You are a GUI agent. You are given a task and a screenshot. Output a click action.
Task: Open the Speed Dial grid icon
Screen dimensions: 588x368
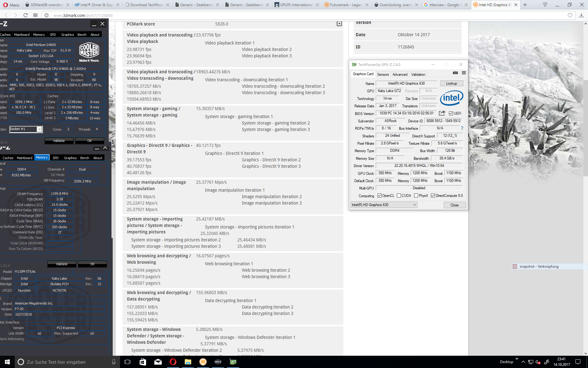[x=35, y=15]
